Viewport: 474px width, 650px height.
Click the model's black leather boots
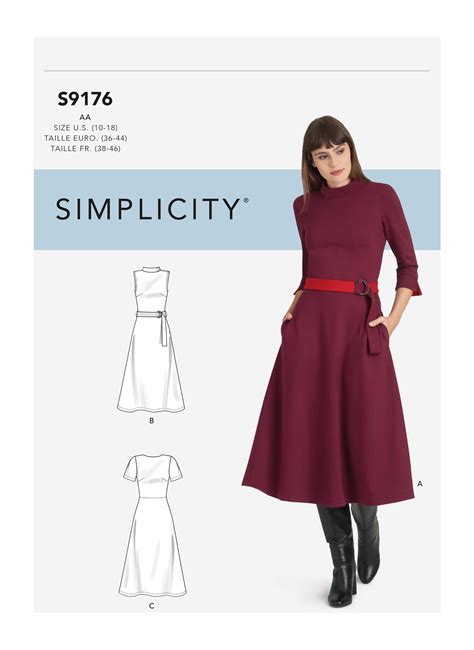349,553
